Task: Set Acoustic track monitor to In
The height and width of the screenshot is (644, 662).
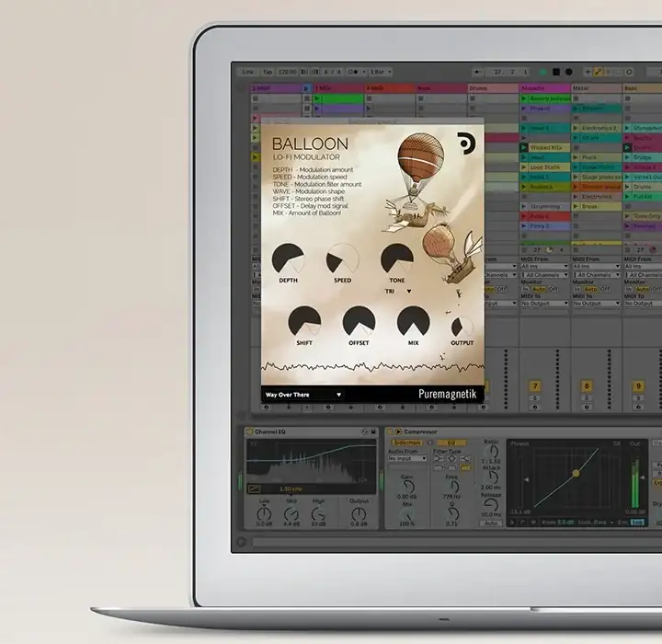Action: click(526, 289)
